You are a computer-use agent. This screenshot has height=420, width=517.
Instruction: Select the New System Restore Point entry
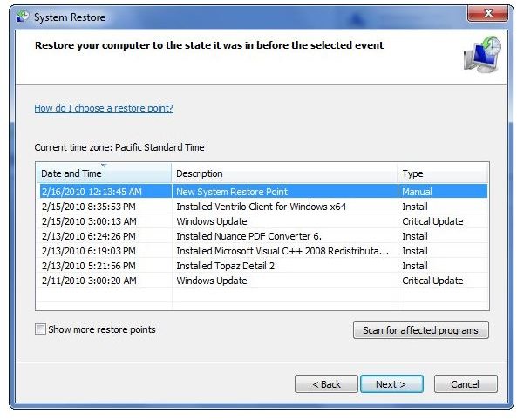(263, 192)
